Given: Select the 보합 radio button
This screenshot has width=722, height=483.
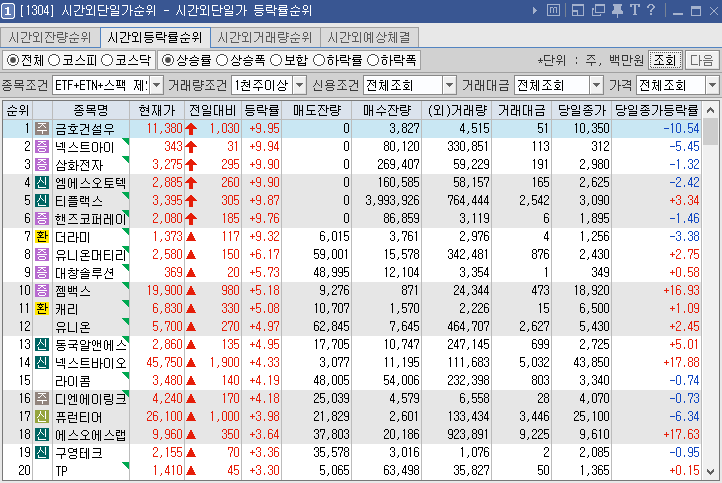Looking at the screenshot, I should [276, 60].
